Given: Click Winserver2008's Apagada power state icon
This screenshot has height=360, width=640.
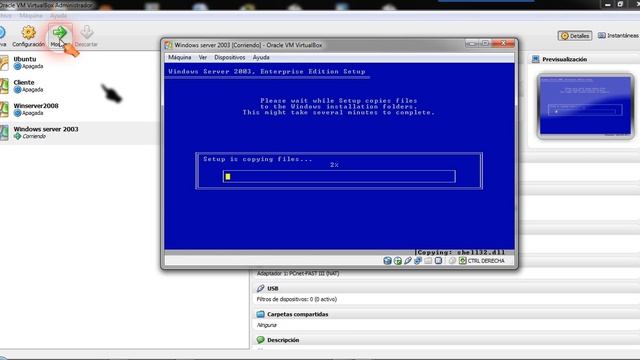Looking at the screenshot, I should pos(17,113).
